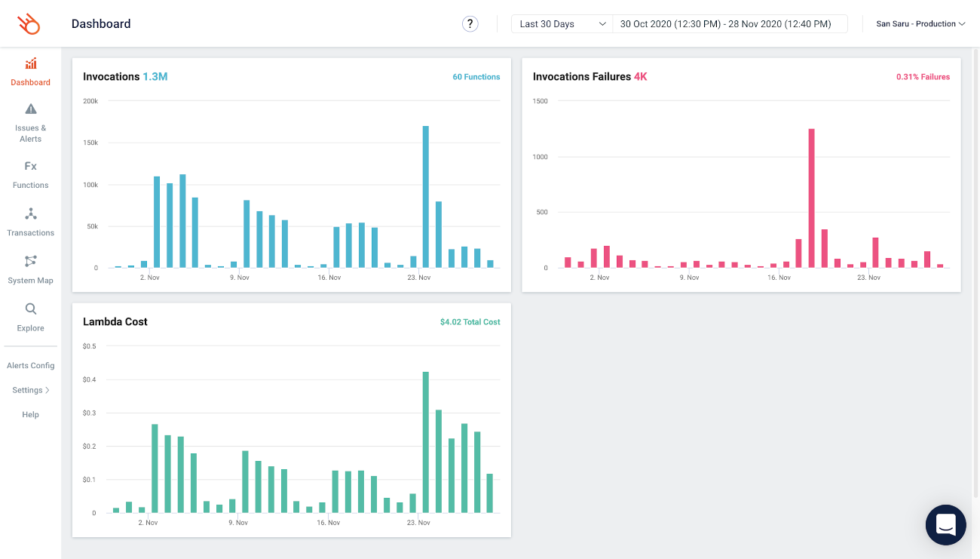Click the $0.3 axis label

tap(90, 413)
